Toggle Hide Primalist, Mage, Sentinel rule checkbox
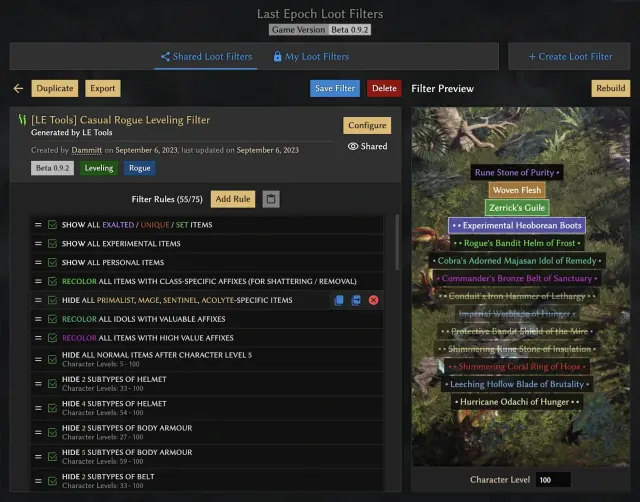 pyautogui.click(x=52, y=300)
